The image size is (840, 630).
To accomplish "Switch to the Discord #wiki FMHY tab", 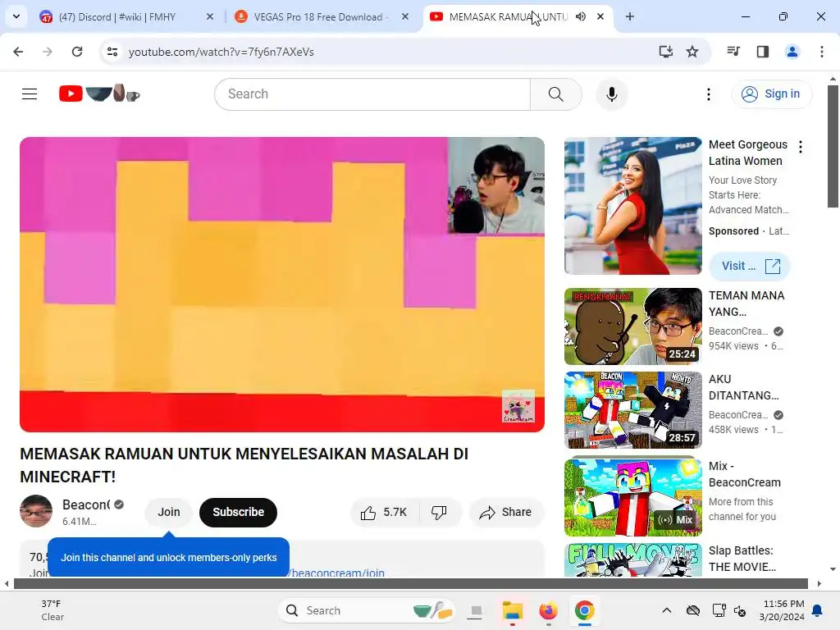I will point(116,16).
